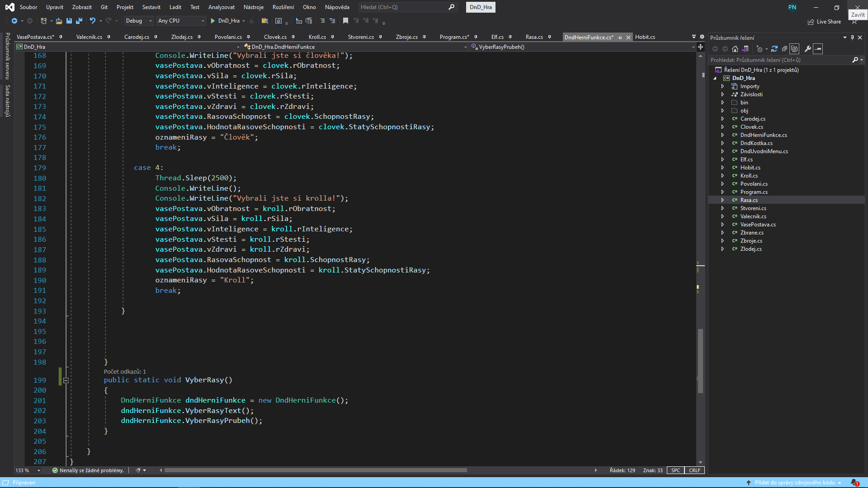The image size is (868, 488).
Task: Expand the Rasa.cs tree node
Action: pos(722,200)
